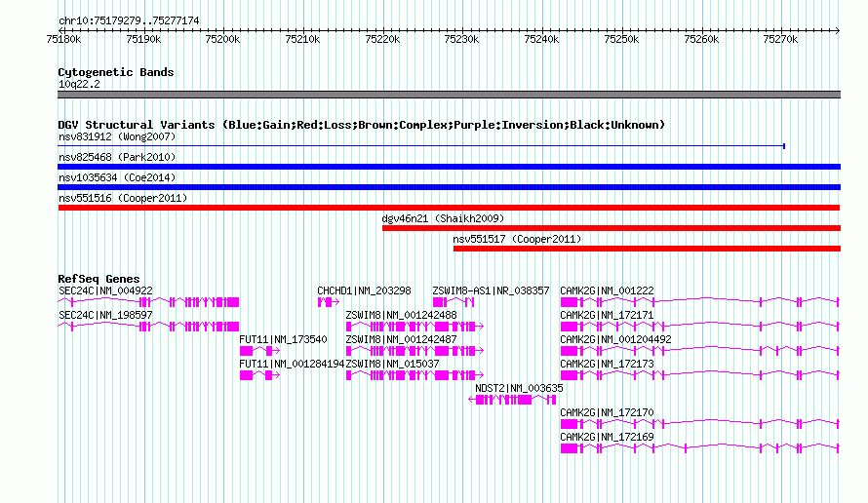Click the gray 10q22.2 cytogenetic band bar
Screen dimensions: 868x503
tap(449, 95)
